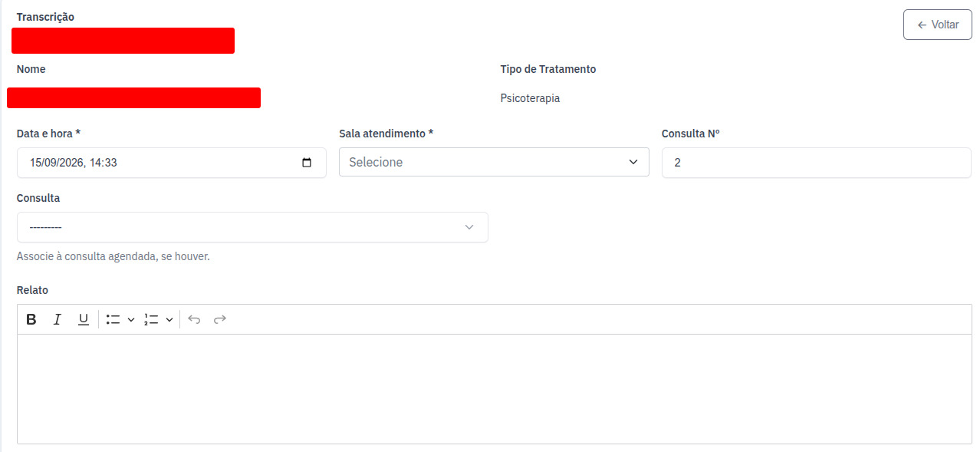Click the Relato label

coord(32,290)
